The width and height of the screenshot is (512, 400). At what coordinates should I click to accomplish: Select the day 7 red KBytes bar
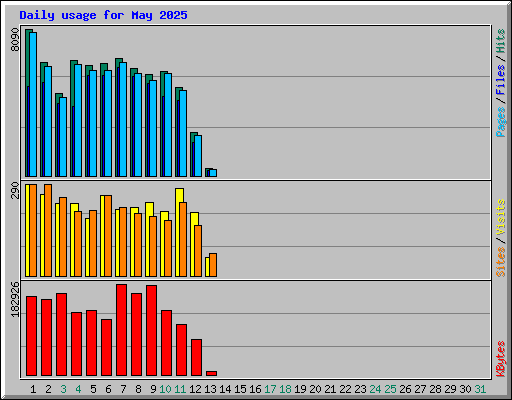tap(121, 330)
